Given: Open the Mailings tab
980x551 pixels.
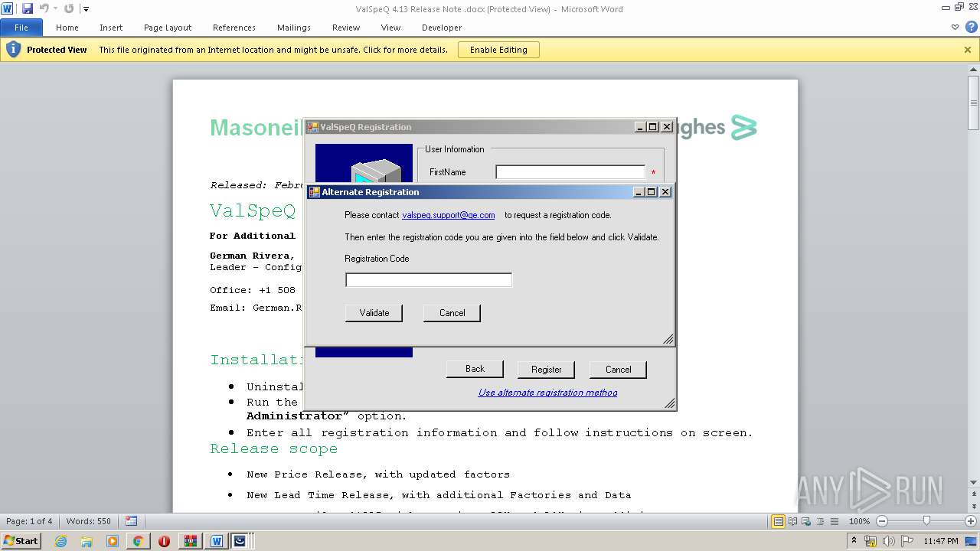Looking at the screenshot, I should [294, 28].
